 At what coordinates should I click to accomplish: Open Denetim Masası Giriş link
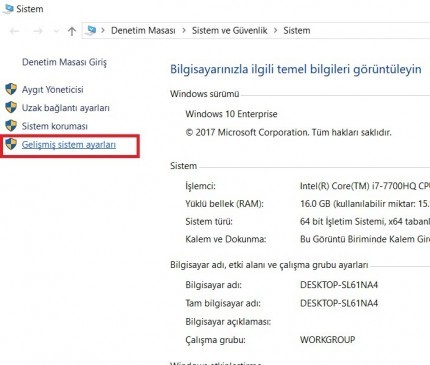pos(64,62)
